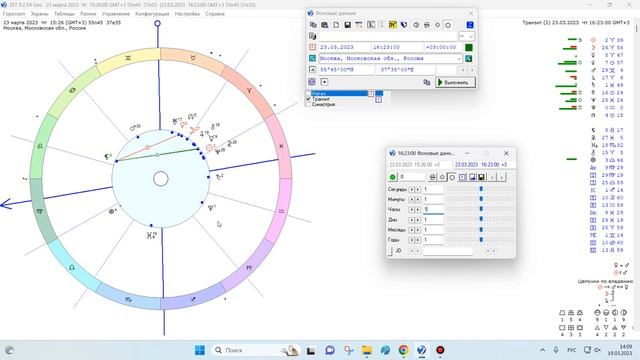This screenshot has width=640, height=360.
Task: Click the right coordinates arrow beside the longitude field
Action: [x=472, y=70]
